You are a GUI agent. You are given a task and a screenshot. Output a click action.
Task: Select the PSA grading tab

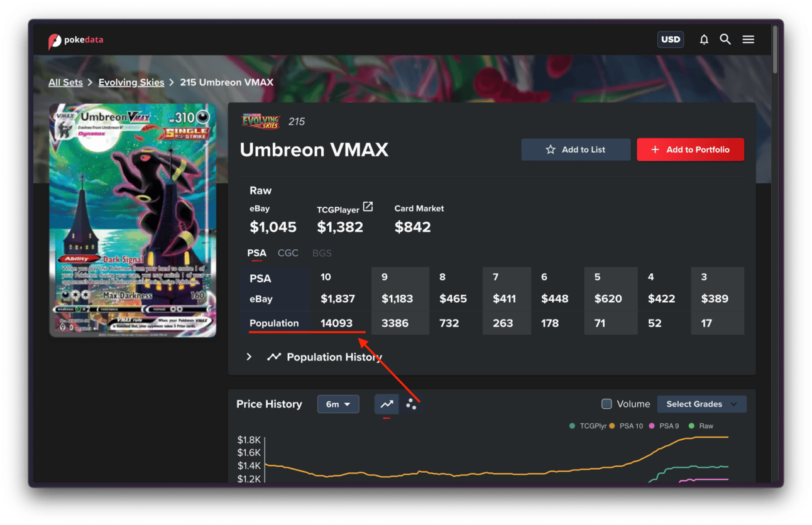click(x=256, y=253)
